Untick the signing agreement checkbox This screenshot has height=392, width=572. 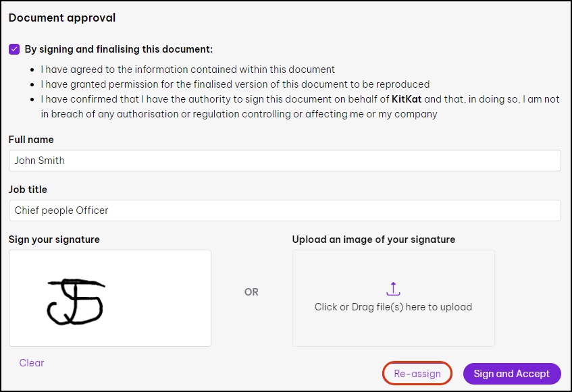(14, 49)
